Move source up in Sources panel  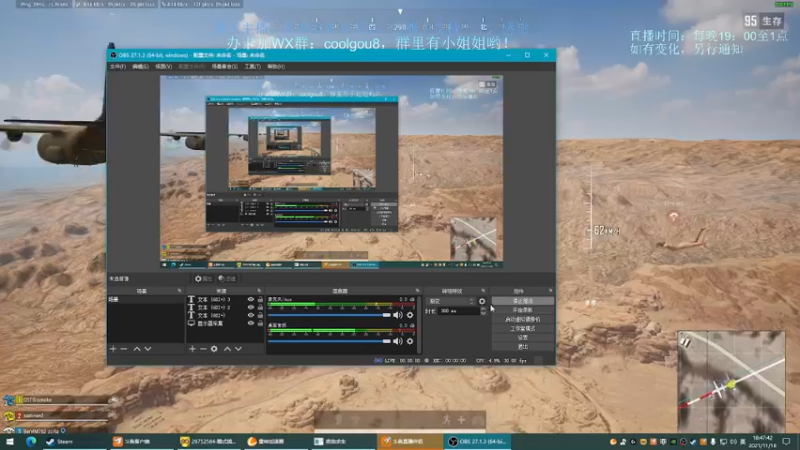(227, 349)
